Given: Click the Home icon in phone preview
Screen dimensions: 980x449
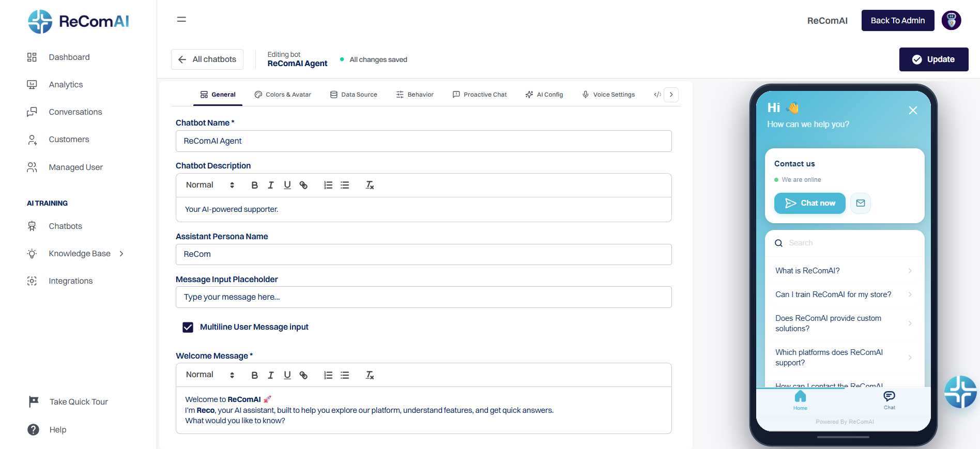Looking at the screenshot, I should pos(800,400).
